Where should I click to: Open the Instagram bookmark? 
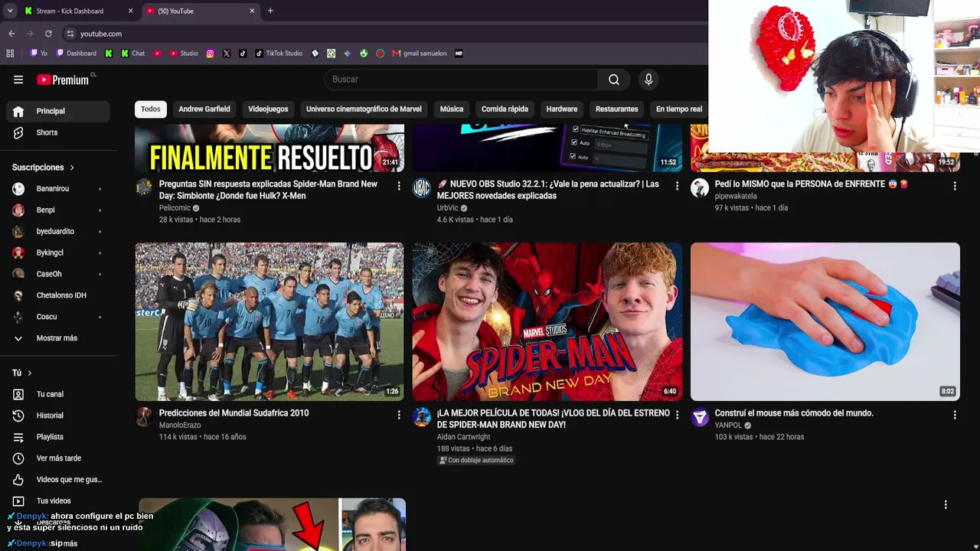211,54
